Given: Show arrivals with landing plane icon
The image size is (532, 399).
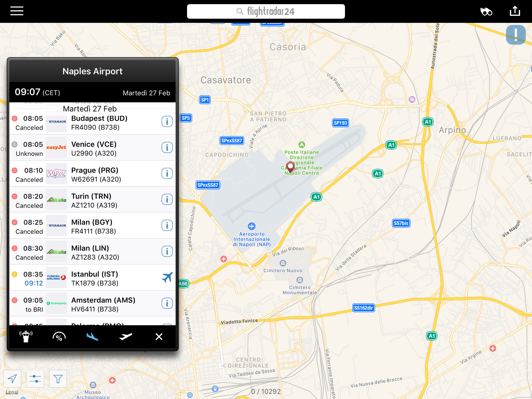Looking at the screenshot, I should tap(92, 336).
